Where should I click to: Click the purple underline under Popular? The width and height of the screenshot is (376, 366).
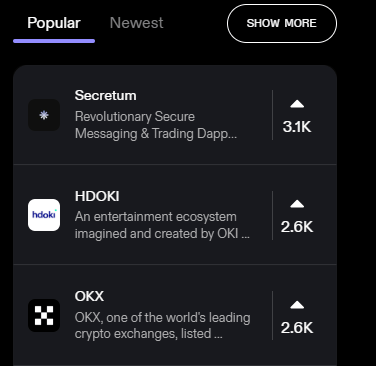tap(54, 41)
